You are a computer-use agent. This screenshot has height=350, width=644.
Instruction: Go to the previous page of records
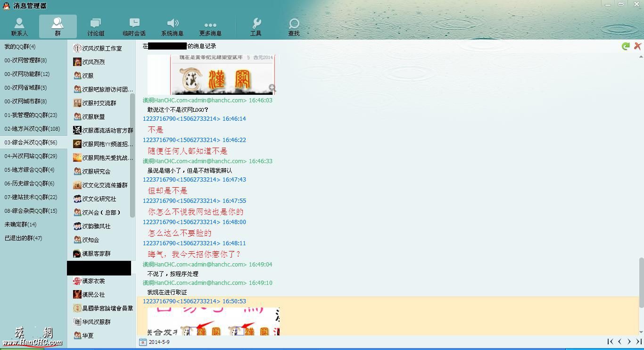[x=619, y=342]
